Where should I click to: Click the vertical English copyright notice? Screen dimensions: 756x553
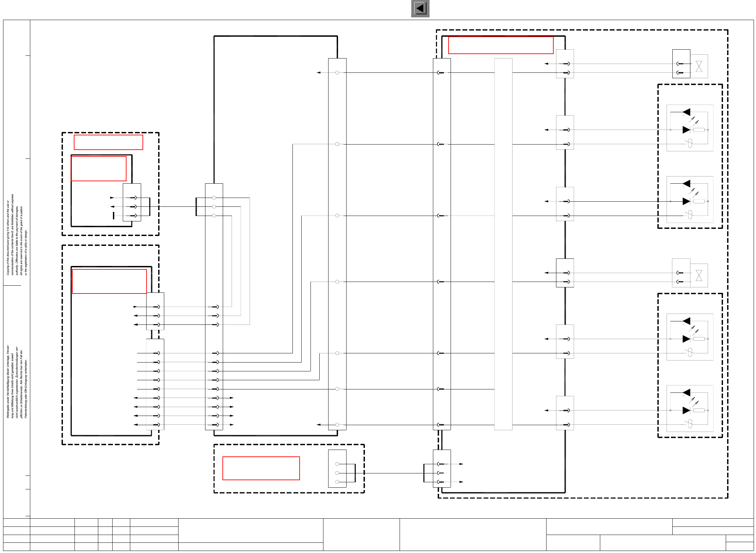[x=16, y=235]
